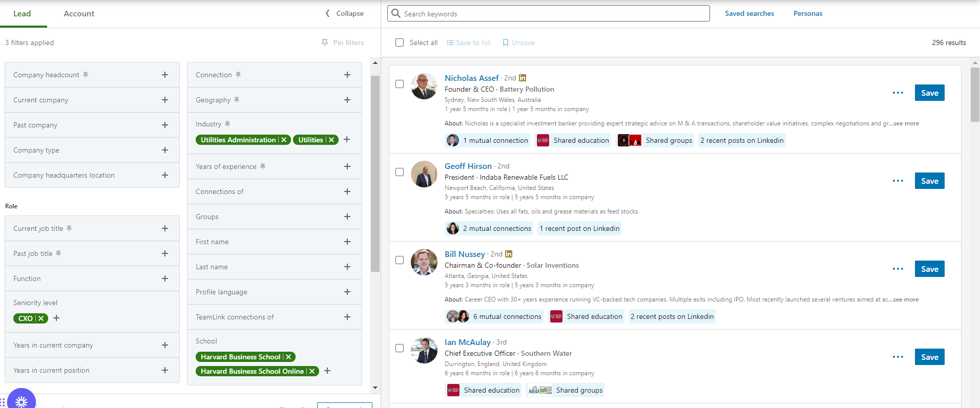This screenshot has width=980, height=408.
Task: Click the LinkedIn badge next to Bill Nussey
Action: pyautogui.click(x=509, y=254)
